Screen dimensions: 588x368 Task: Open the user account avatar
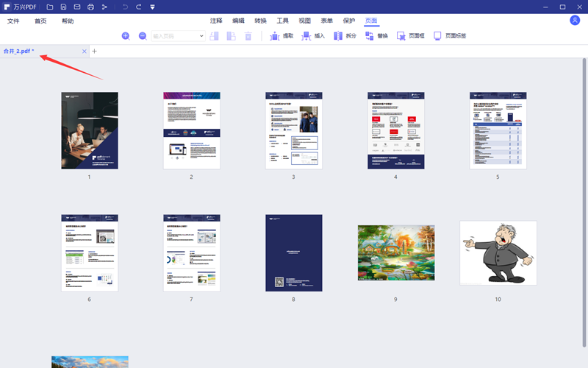point(575,21)
